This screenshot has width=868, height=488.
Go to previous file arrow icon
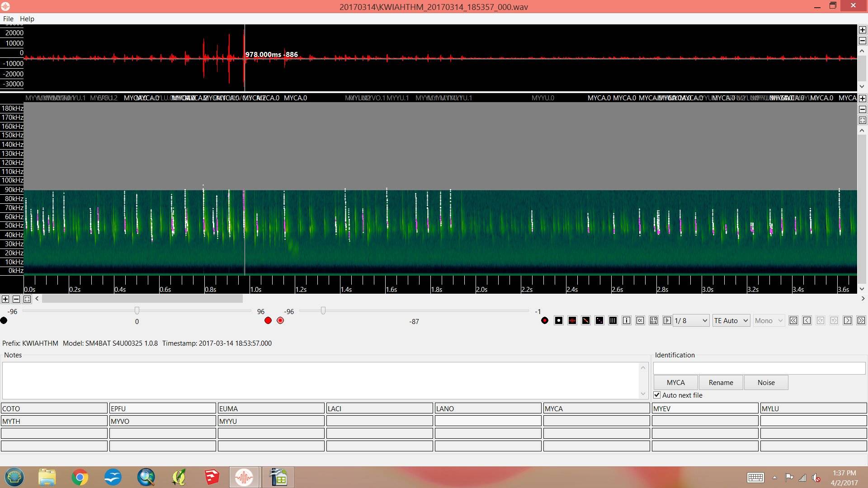(x=807, y=321)
